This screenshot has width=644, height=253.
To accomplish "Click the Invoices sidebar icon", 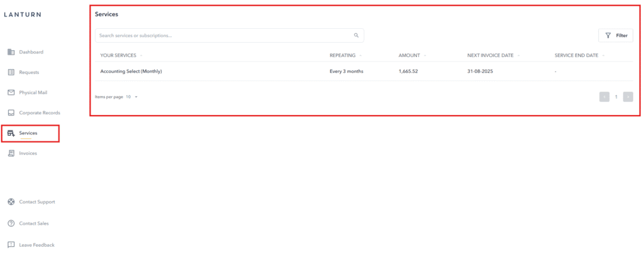I will [x=11, y=153].
